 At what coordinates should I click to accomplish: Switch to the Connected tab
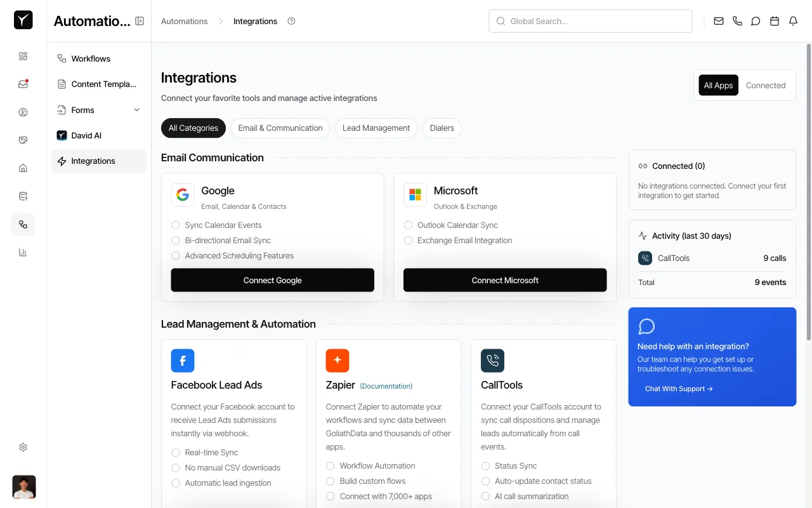[766, 85]
